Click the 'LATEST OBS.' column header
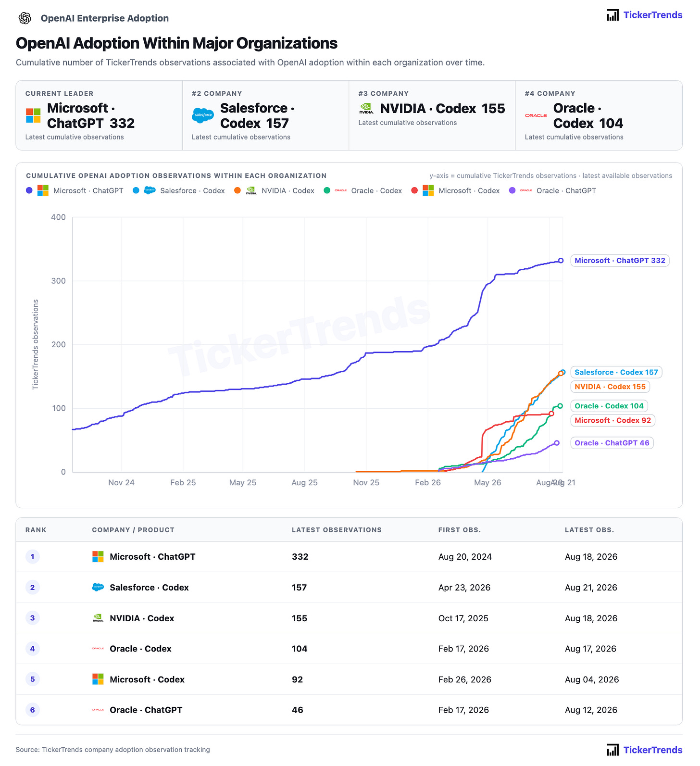The image size is (700, 766). [589, 530]
